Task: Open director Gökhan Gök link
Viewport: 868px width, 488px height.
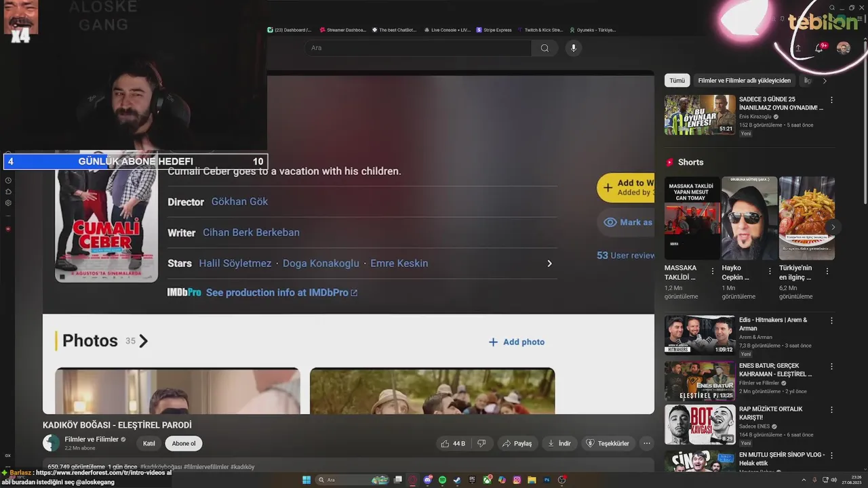Action: [239, 201]
